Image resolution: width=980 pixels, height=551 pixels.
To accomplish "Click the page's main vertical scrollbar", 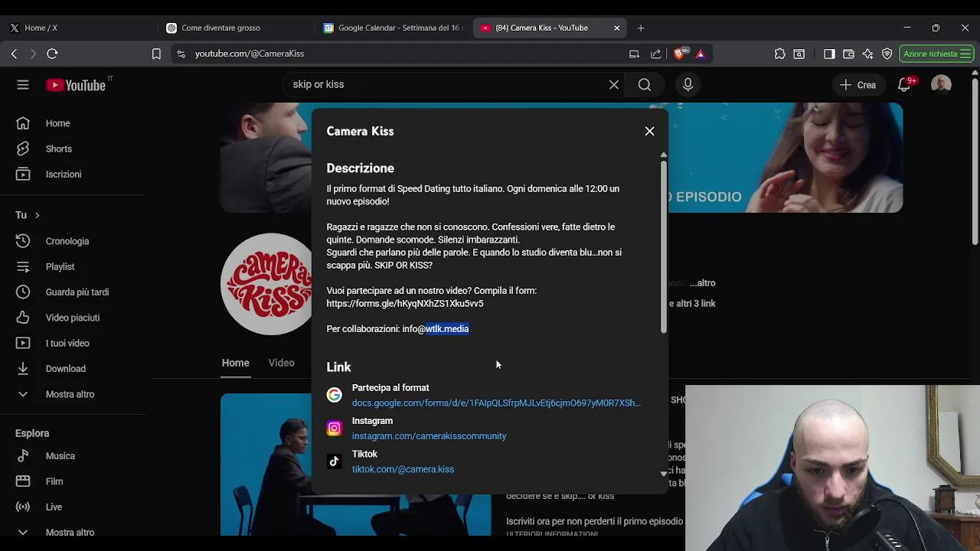I will click(x=975, y=161).
